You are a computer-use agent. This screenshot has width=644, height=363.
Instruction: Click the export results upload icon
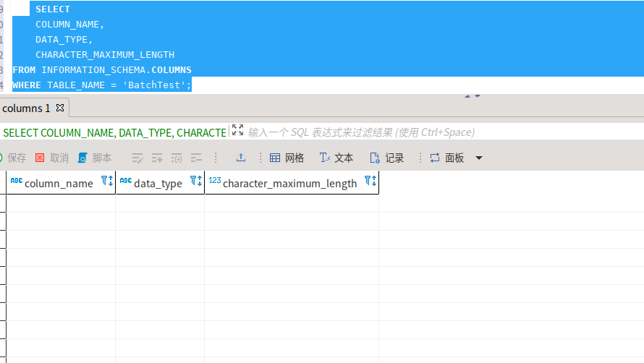tap(241, 158)
